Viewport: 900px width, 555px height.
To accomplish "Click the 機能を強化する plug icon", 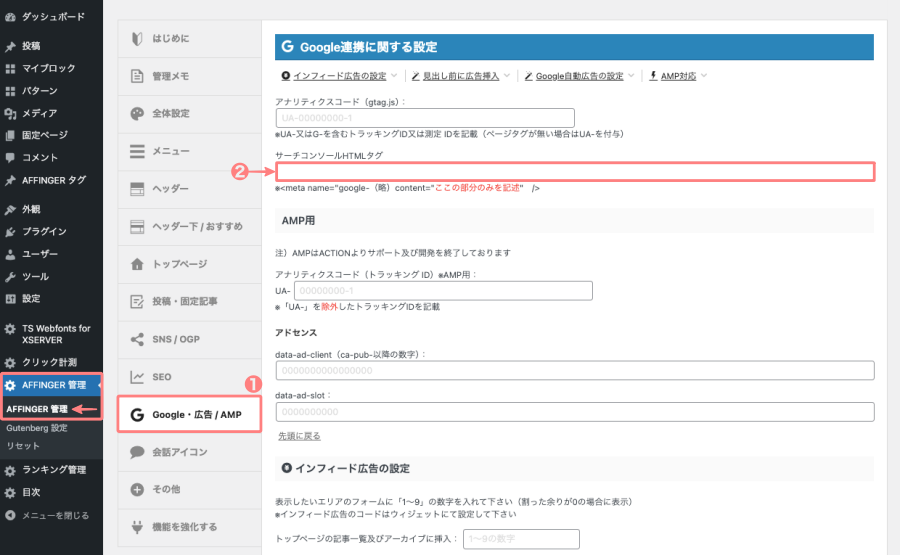I will tap(137, 527).
